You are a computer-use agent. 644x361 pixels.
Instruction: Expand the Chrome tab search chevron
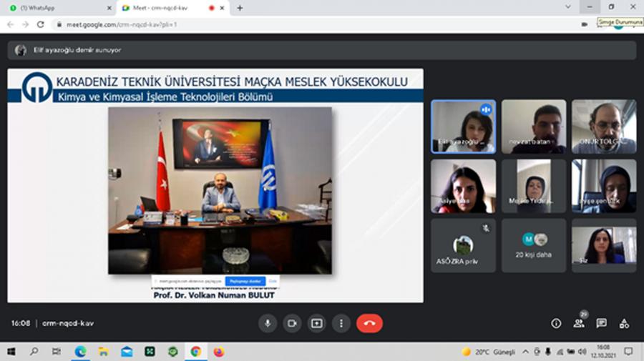567,7
